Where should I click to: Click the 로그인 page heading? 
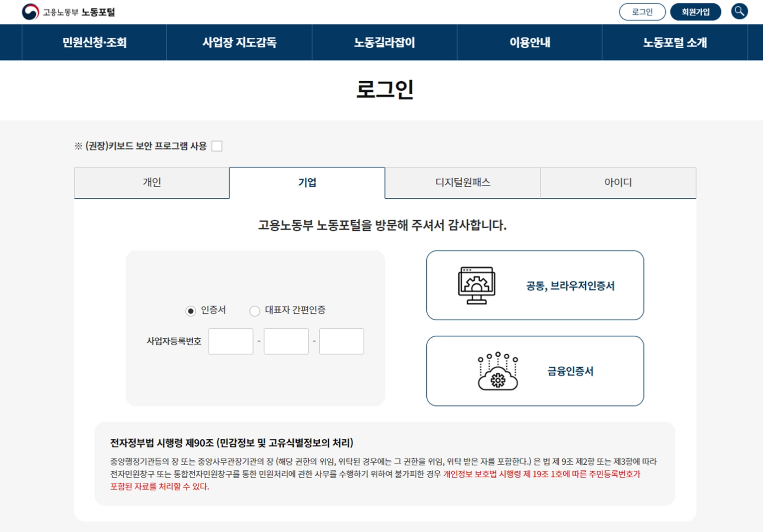(x=384, y=90)
